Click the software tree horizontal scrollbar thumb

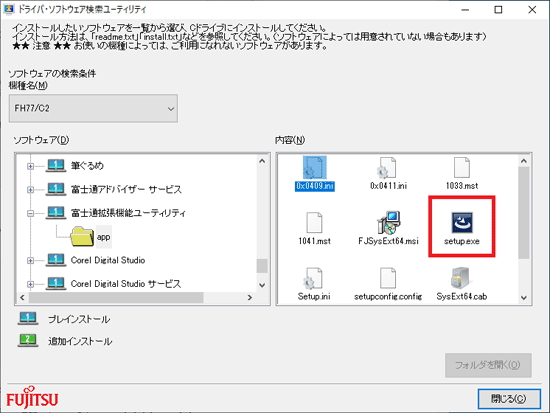click(x=116, y=298)
